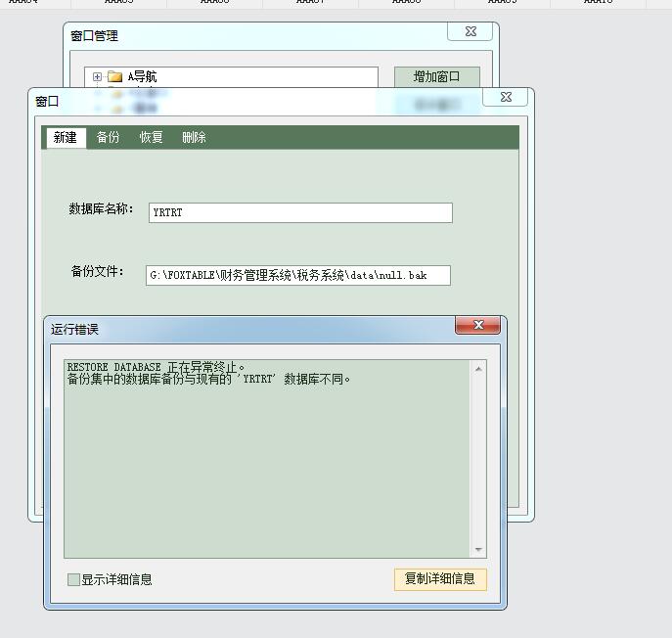Switch to the 新建 tab
This screenshot has width=672, height=638.
click(65, 138)
